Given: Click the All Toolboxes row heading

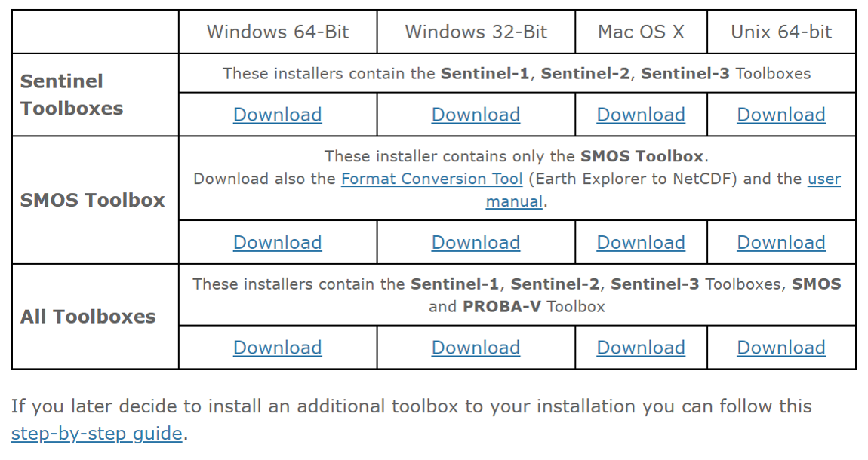Looking at the screenshot, I should point(88,317).
